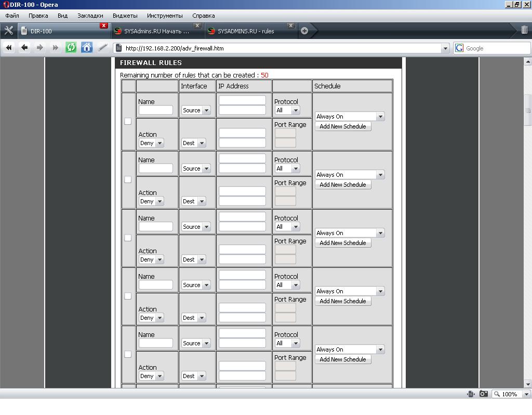The height and width of the screenshot is (415, 532).
Task: Close the SYSAdmins.RU Начать tab
Action: coord(197,25)
